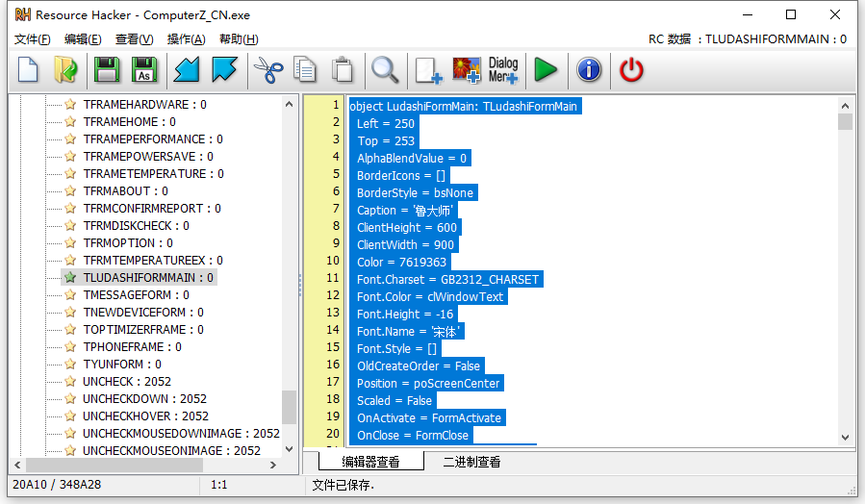The image size is (865, 504).
Task: Open the 文件(F) menu
Action: click(32, 39)
